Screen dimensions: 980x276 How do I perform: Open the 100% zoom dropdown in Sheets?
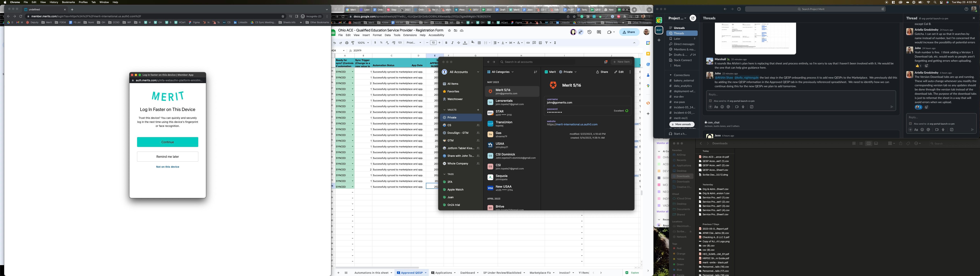[363, 43]
